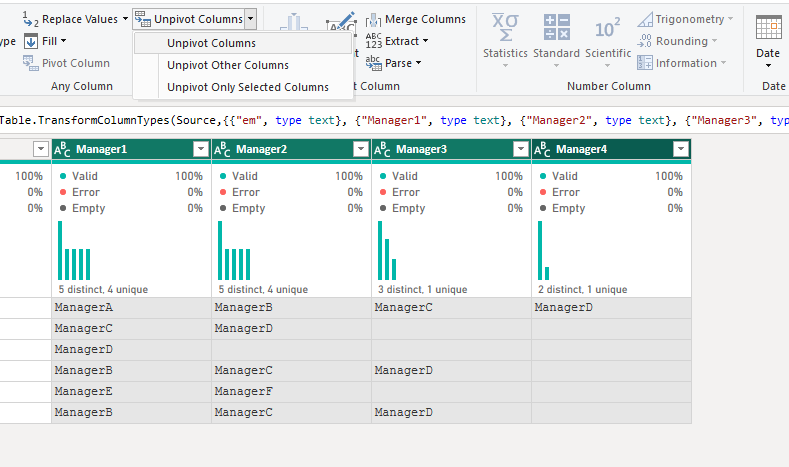Click the Manager2 text data type icon
Image resolution: width=789 pixels, height=467 pixels.
tap(224, 149)
